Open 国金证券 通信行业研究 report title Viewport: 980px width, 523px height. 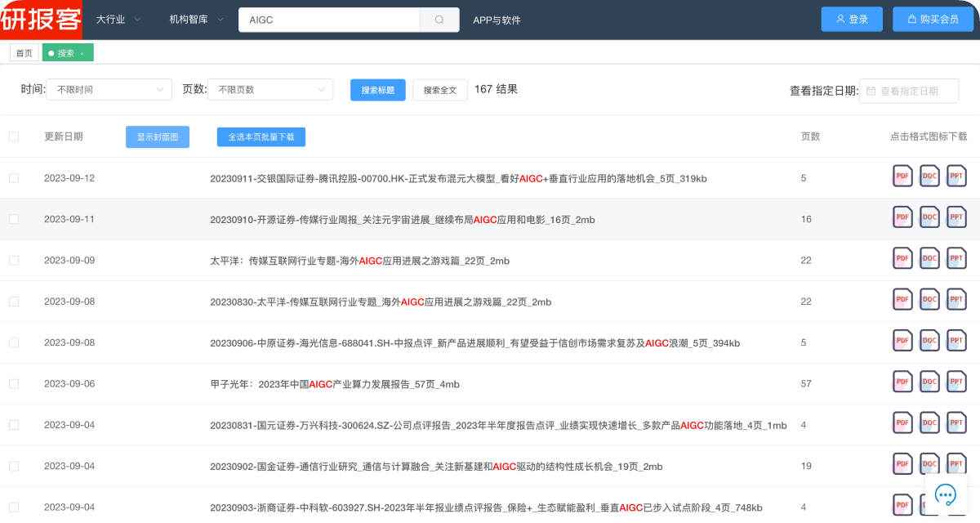(436, 467)
